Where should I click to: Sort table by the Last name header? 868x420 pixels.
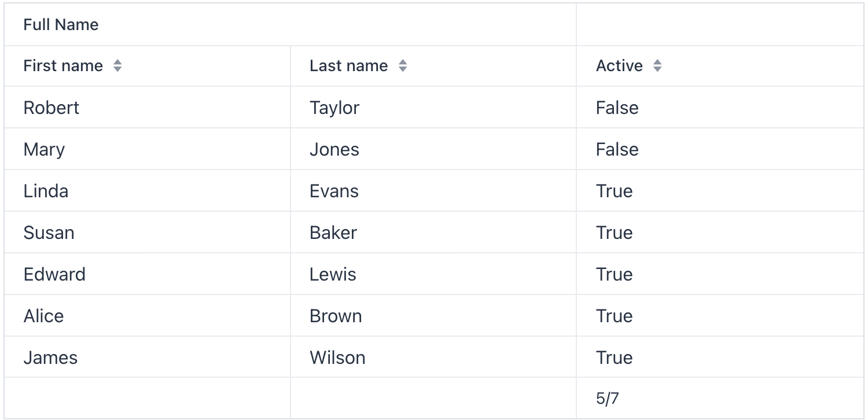coord(349,66)
